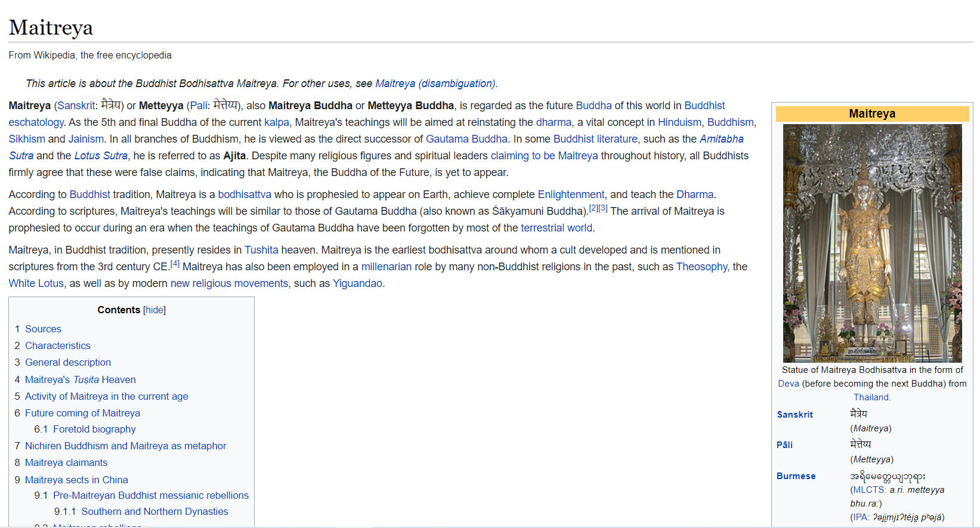Screen dimensions: 980x528
Task: Click the Buddha link in intro
Action: pos(593,106)
